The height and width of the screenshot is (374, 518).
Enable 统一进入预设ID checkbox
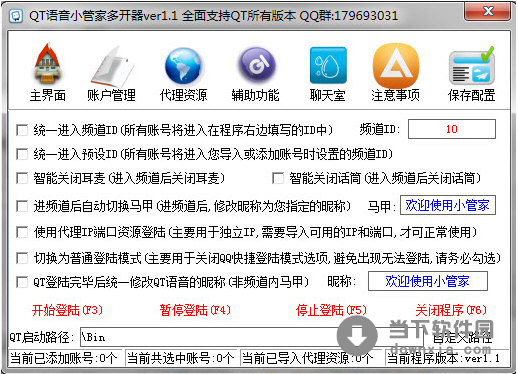[22, 154]
